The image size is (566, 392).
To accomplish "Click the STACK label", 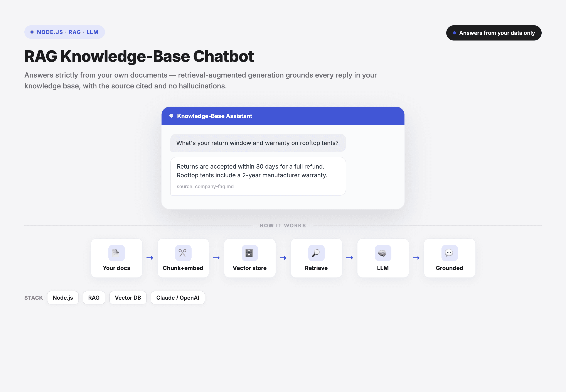I will (x=34, y=298).
